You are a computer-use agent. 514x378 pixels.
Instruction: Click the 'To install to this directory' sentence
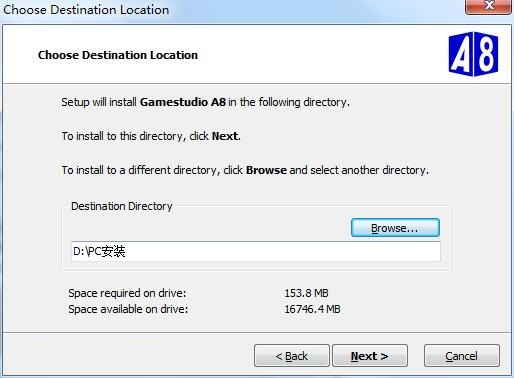coord(151,136)
